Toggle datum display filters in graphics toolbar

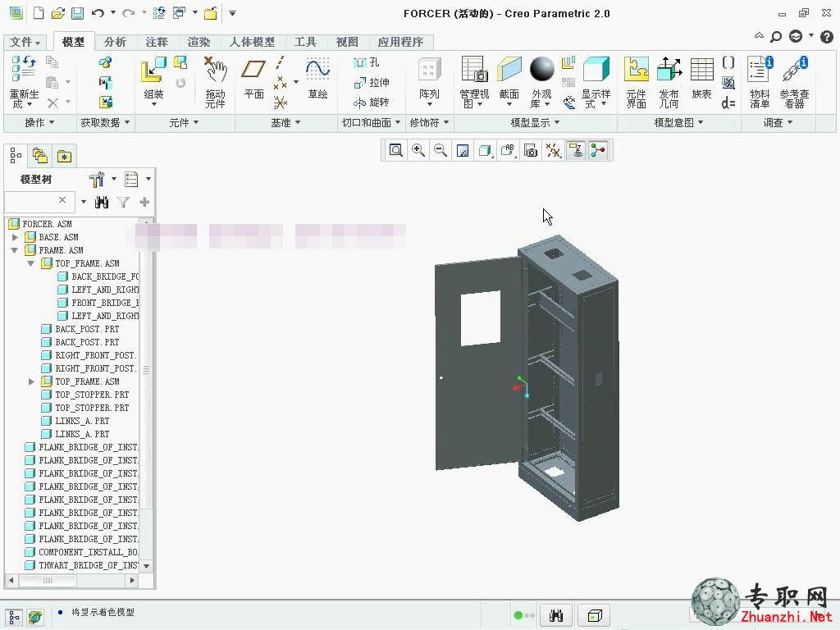click(x=553, y=151)
